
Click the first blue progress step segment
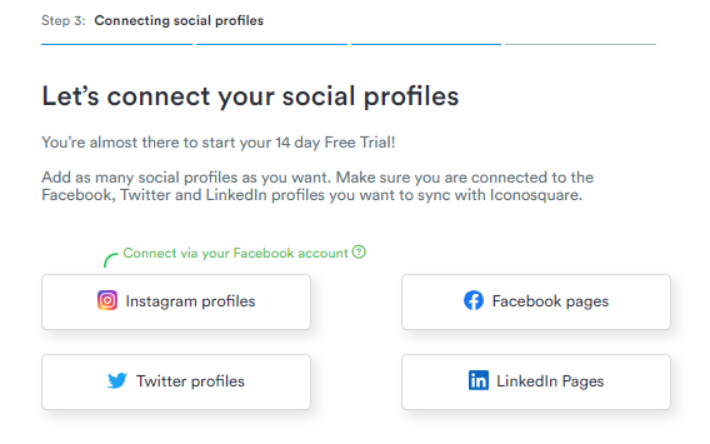[117, 44]
